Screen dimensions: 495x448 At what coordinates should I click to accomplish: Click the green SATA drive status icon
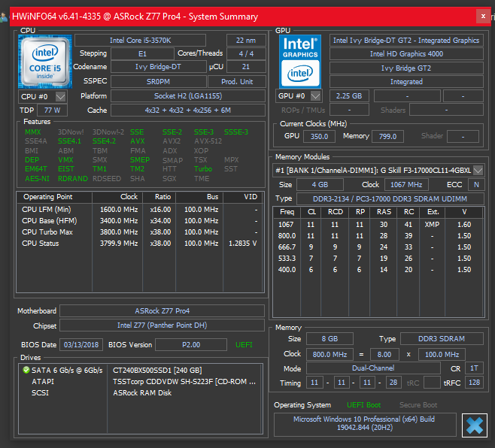pyautogui.click(x=26, y=370)
